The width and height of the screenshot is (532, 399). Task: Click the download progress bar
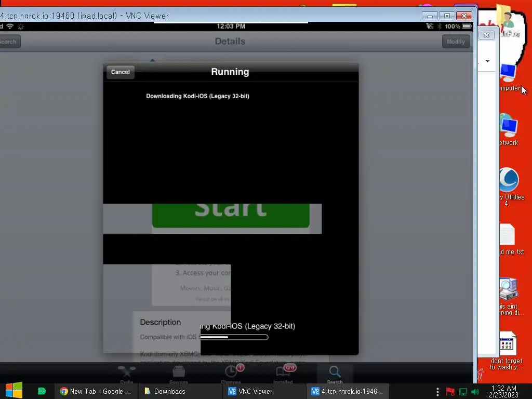pyautogui.click(x=234, y=337)
